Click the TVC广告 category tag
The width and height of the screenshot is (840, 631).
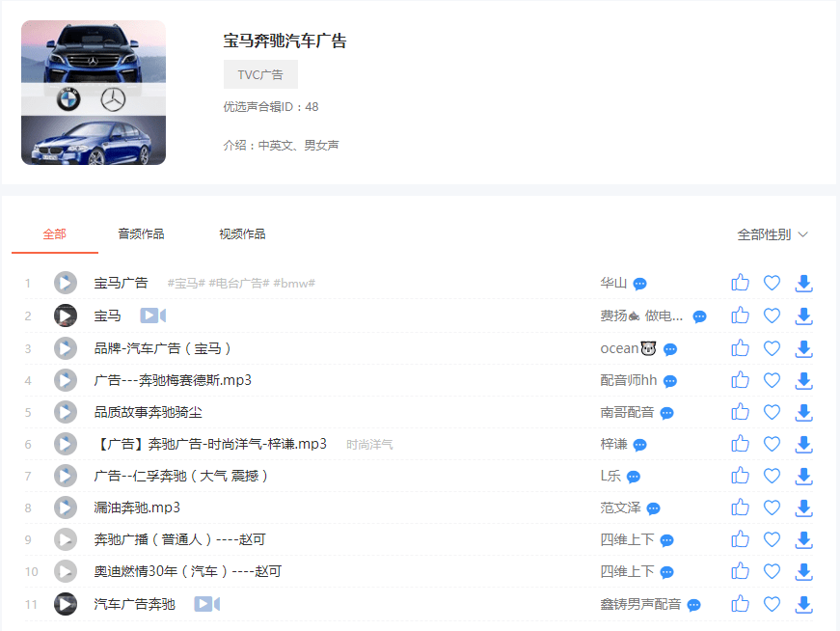click(260, 74)
